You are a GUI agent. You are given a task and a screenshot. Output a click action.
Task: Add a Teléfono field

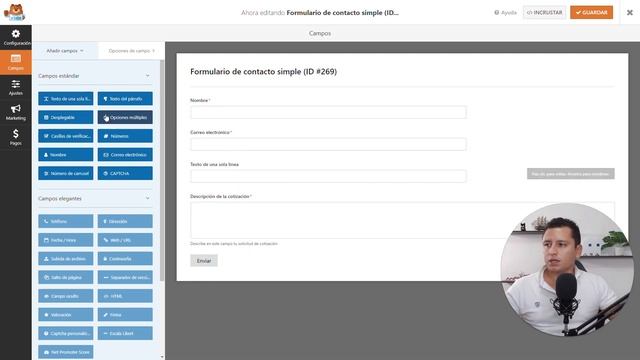66,221
